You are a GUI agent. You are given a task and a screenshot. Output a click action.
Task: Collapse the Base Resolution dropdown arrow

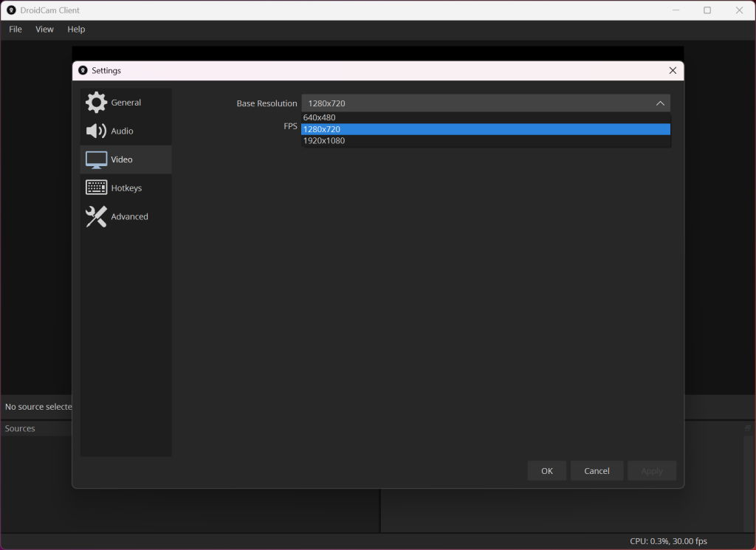pyautogui.click(x=660, y=103)
